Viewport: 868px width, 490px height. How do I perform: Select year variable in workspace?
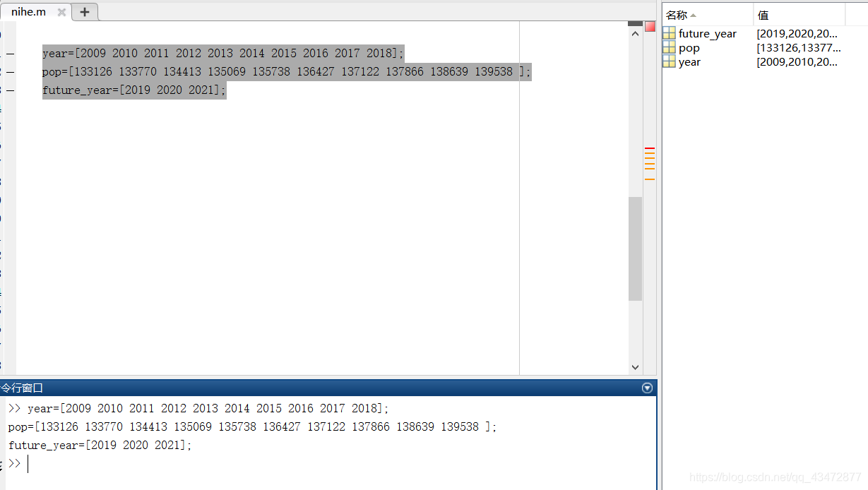[690, 62]
